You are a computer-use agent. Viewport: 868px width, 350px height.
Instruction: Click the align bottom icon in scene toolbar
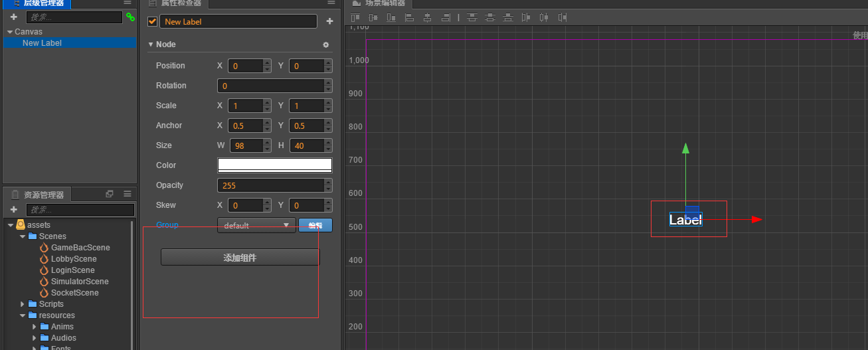391,17
